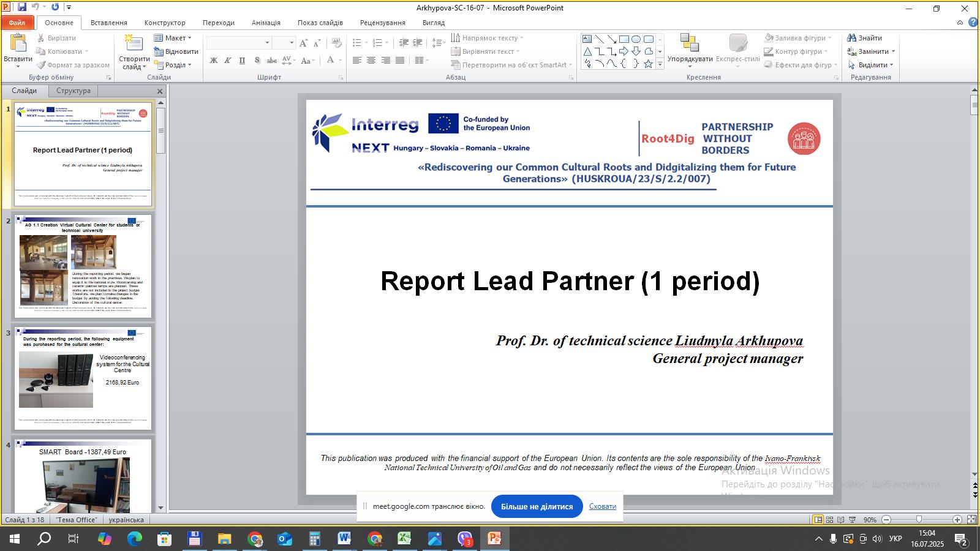Open the font size dropdown
The height and width of the screenshot is (551, 980).
[291, 43]
